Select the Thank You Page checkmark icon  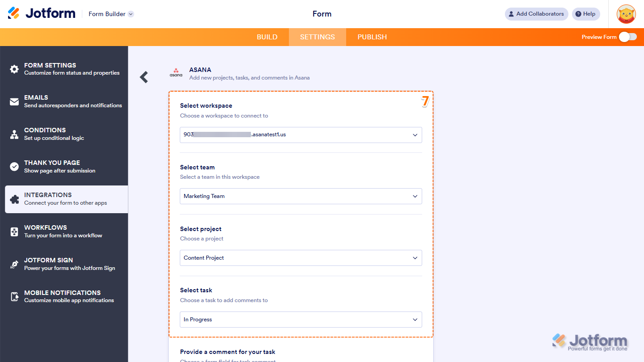tap(14, 166)
